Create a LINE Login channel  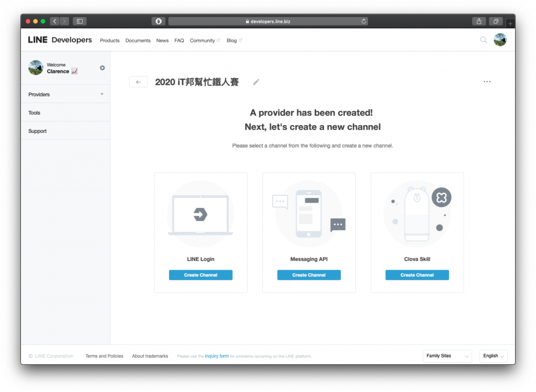pyautogui.click(x=200, y=275)
